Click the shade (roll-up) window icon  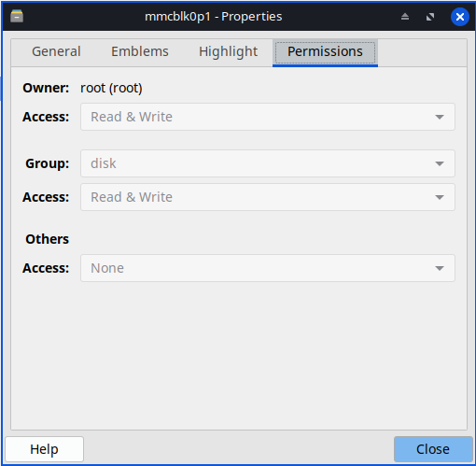[405, 17]
